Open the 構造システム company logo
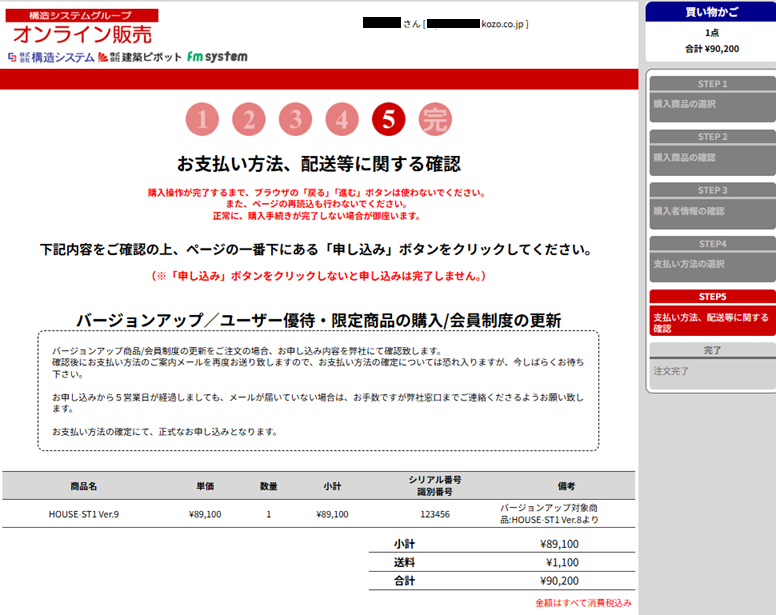Screen dimensions: 776x615 click(x=50, y=57)
